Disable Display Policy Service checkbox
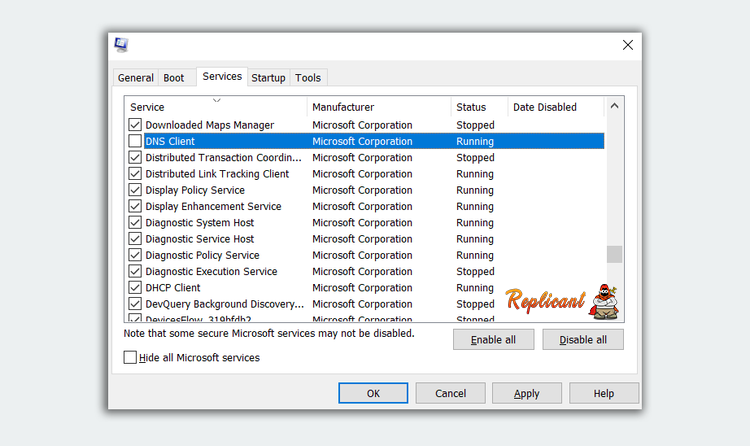 click(135, 190)
